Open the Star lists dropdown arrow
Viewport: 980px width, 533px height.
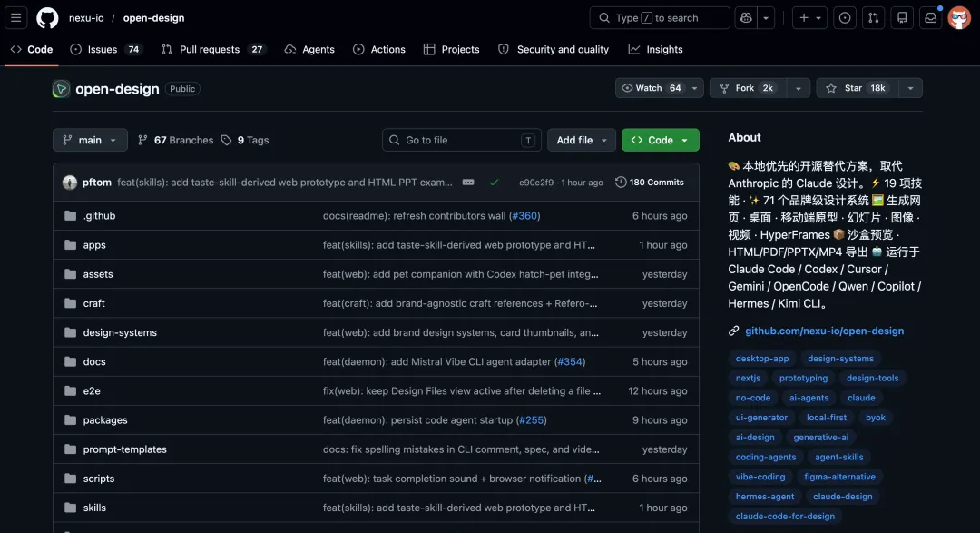tap(911, 88)
